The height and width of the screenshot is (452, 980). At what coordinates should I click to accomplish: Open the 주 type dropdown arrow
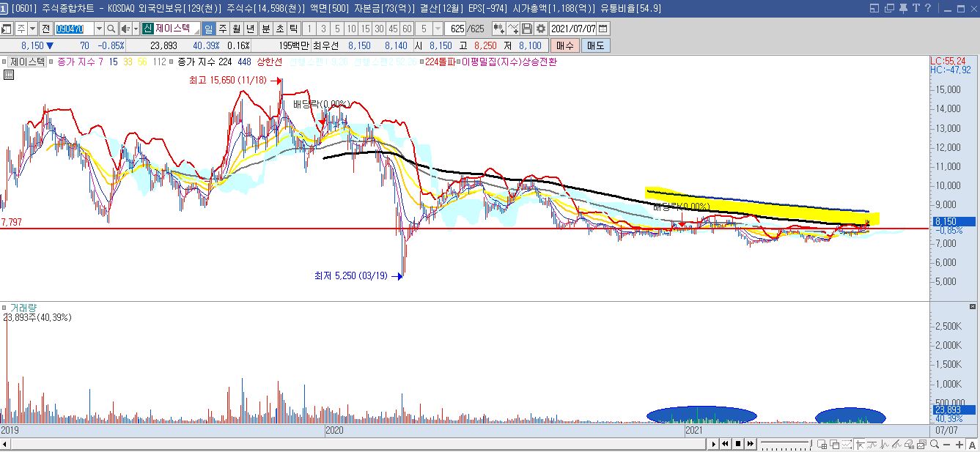[32, 29]
